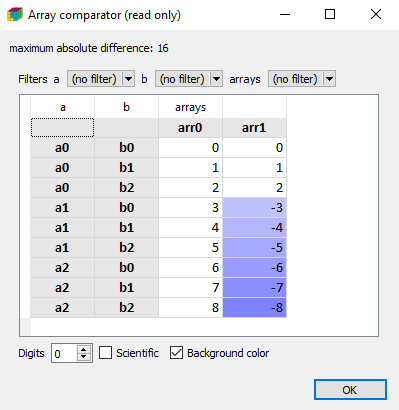This screenshot has width=399, height=410.
Task: Decrease Digits with the down arrow
Action: click(84, 357)
